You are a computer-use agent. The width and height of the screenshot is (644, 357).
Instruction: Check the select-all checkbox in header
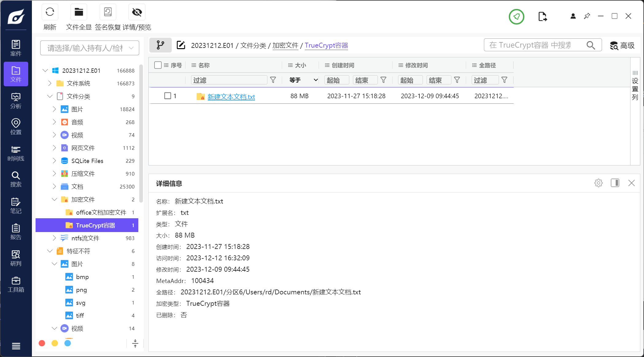pos(158,65)
